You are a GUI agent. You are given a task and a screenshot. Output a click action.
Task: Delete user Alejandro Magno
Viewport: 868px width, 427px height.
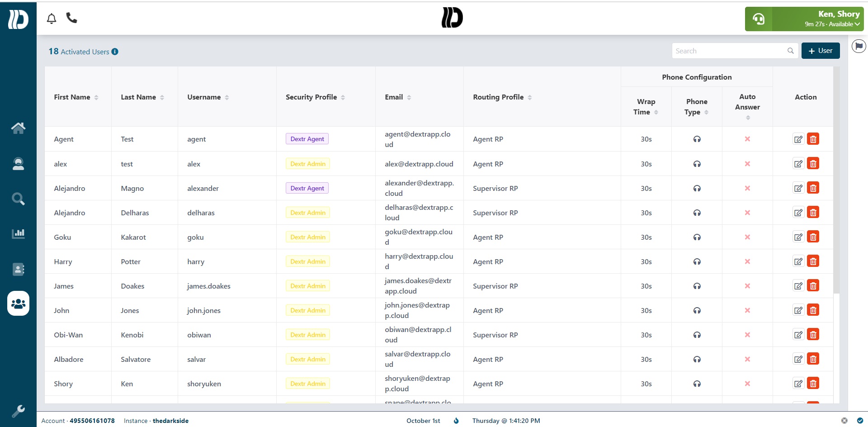tap(813, 188)
